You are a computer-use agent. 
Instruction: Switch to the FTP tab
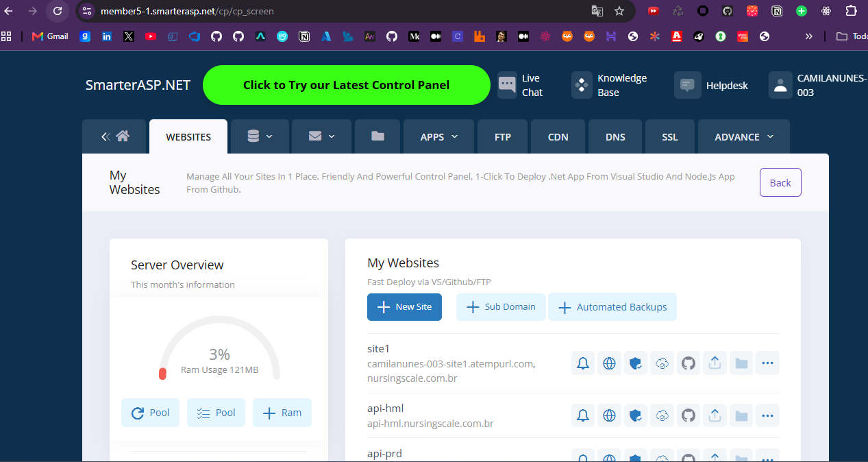click(503, 136)
